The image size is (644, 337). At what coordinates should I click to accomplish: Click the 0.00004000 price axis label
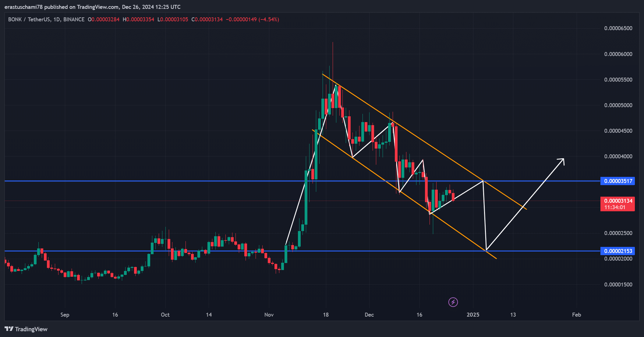(x=618, y=156)
